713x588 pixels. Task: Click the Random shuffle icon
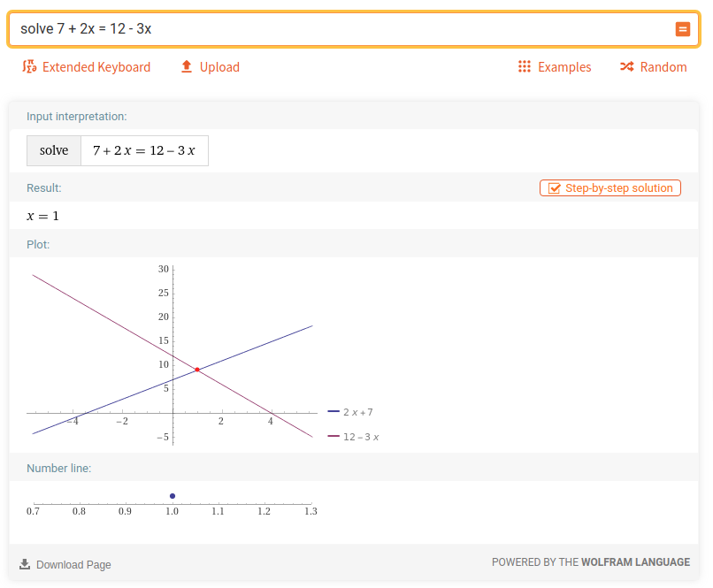coord(626,67)
